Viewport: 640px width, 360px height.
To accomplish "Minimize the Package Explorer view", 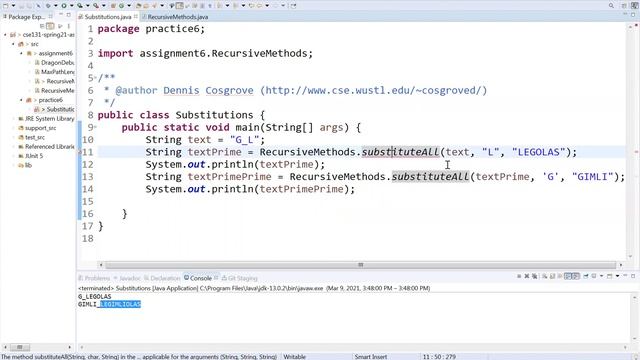I will pyautogui.click(x=60, y=14).
